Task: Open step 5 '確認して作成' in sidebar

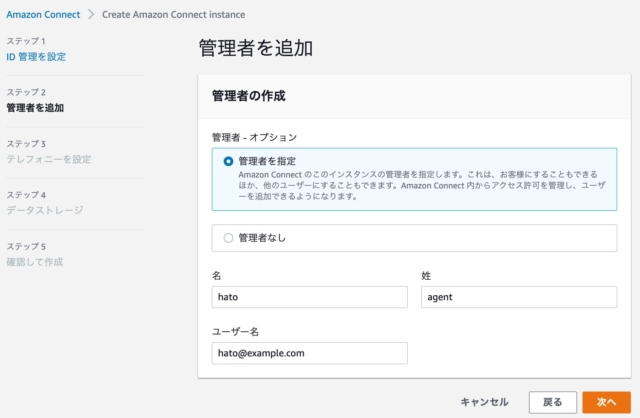Action: tap(35, 261)
